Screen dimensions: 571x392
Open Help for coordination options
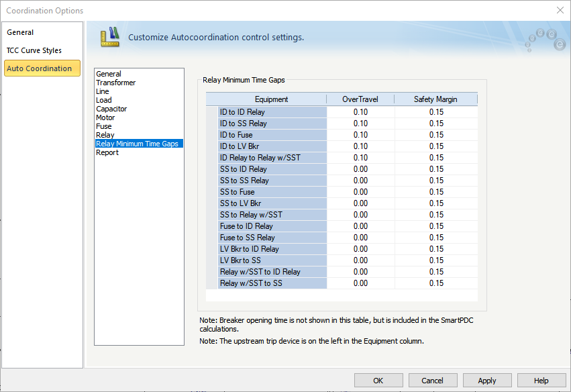541,381
